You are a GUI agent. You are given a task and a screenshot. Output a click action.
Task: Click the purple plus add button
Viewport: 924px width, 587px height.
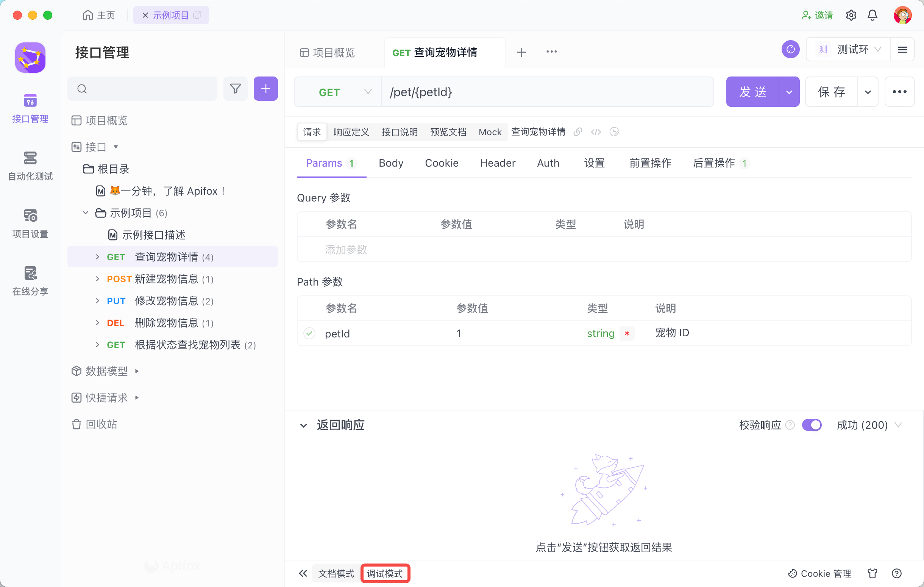(x=265, y=89)
